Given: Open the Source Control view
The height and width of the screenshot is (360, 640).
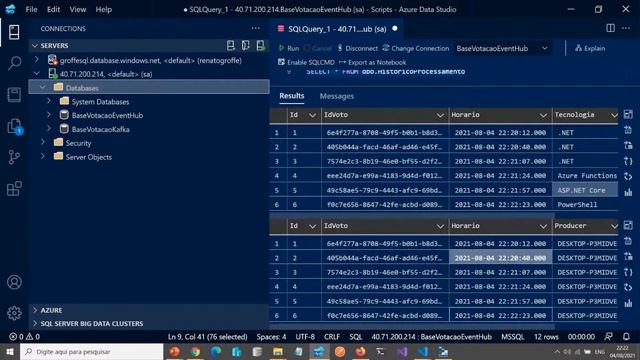Looking at the screenshot, I should pos(14,157).
